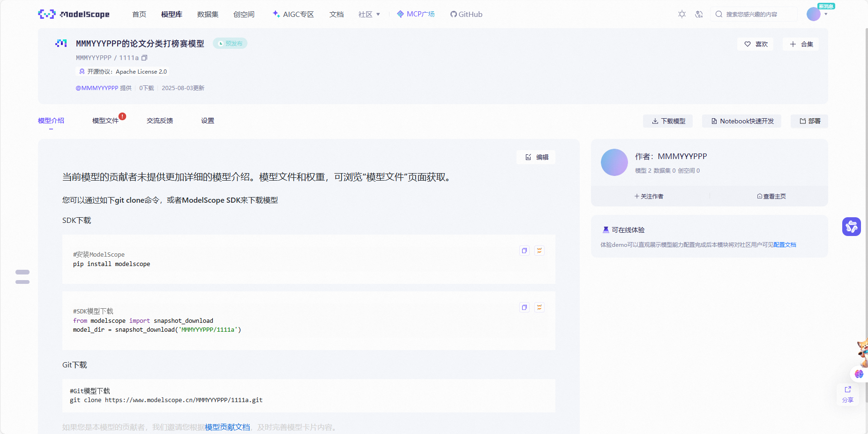Image resolution: width=868 pixels, height=434 pixels.
Task: Click the author avatar in sidebar card
Action: click(x=614, y=162)
